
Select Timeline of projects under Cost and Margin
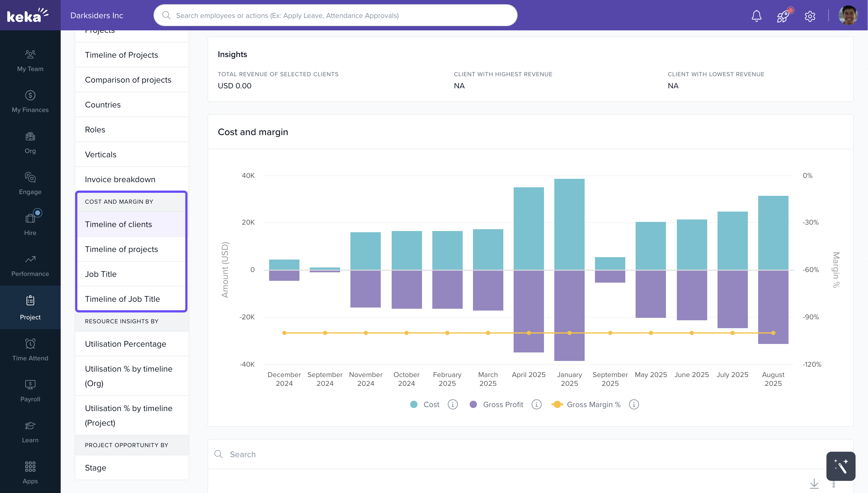121,249
